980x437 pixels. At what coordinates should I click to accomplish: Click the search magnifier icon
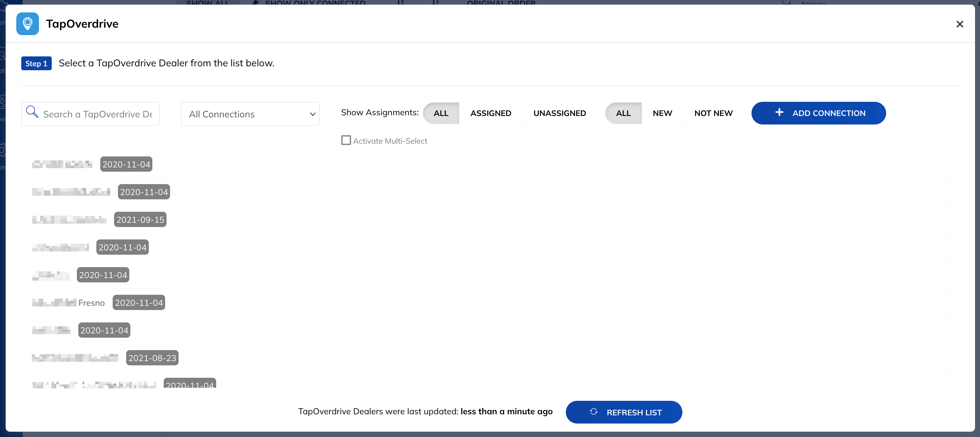coord(32,112)
